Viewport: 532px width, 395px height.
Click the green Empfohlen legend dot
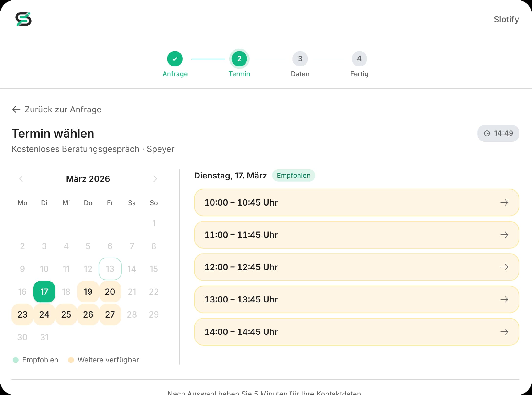click(x=16, y=360)
